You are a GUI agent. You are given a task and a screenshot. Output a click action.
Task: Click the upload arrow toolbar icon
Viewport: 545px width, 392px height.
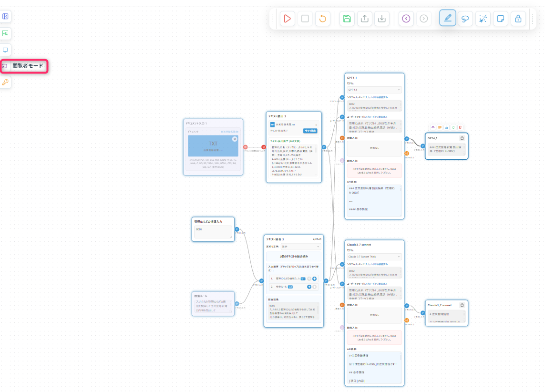pyautogui.click(x=365, y=19)
